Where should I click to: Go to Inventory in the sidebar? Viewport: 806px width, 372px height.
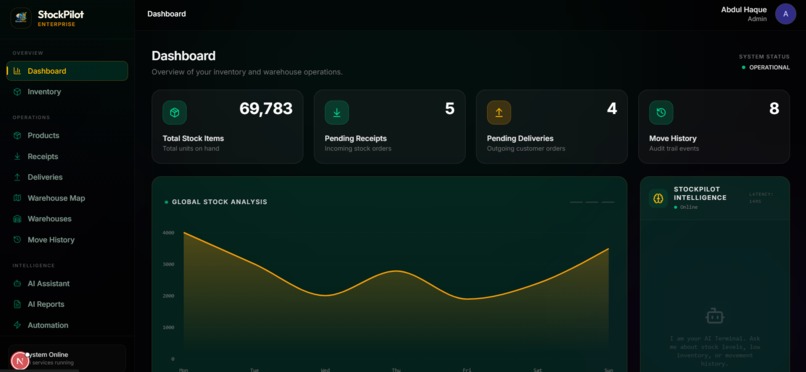[x=67, y=91]
